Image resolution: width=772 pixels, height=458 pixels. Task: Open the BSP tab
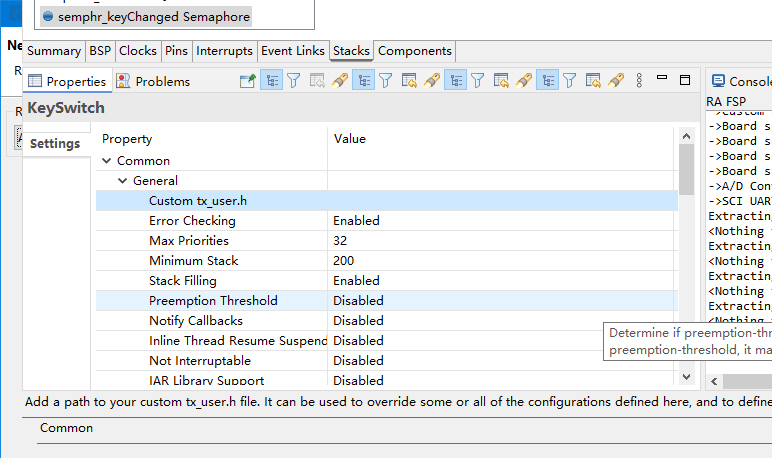click(x=100, y=51)
